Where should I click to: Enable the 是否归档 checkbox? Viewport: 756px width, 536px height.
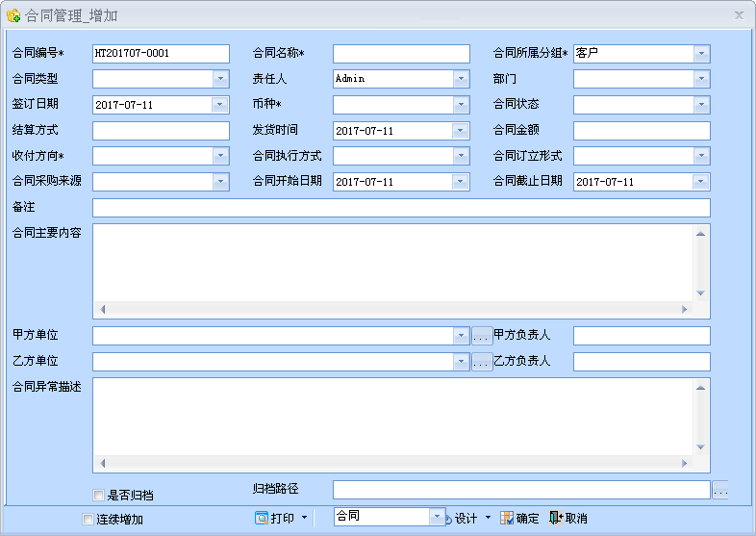click(x=99, y=496)
